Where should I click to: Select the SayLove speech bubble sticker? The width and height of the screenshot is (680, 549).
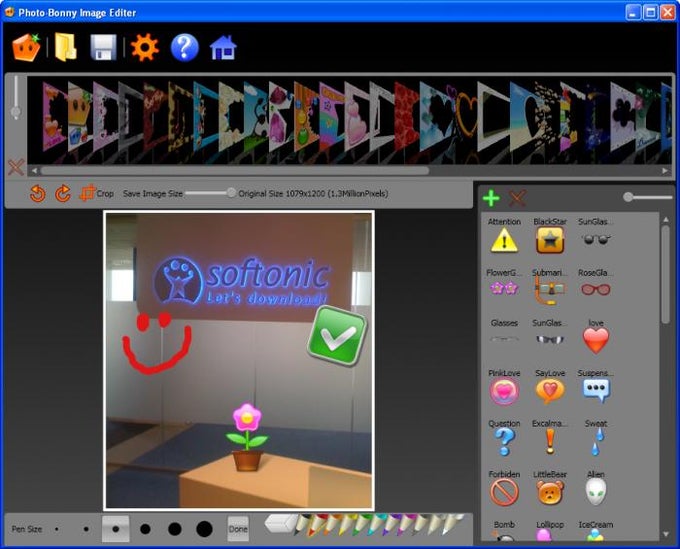pyautogui.click(x=550, y=386)
